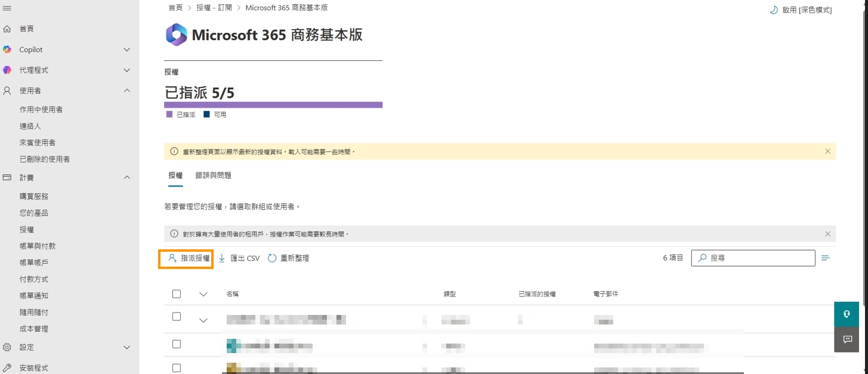Click the purple assigned license progress bar
Image resolution: width=868 pixels, height=374 pixels.
tap(273, 104)
